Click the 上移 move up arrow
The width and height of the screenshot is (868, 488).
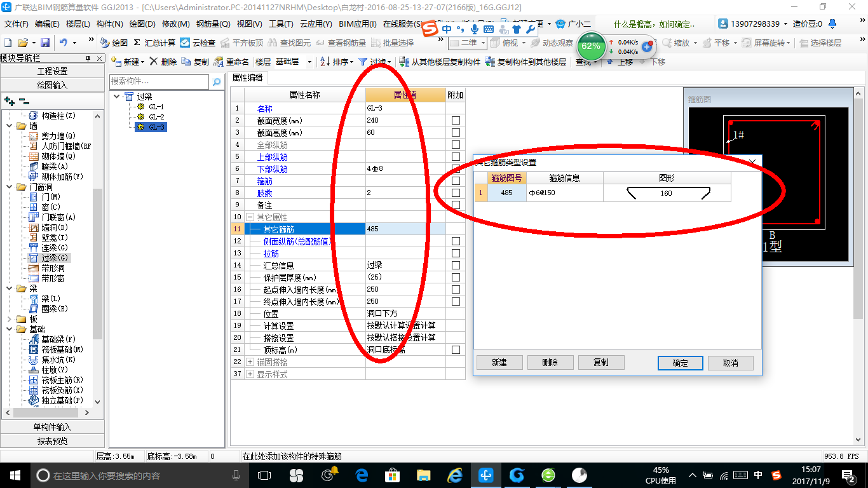(x=609, y=62)
